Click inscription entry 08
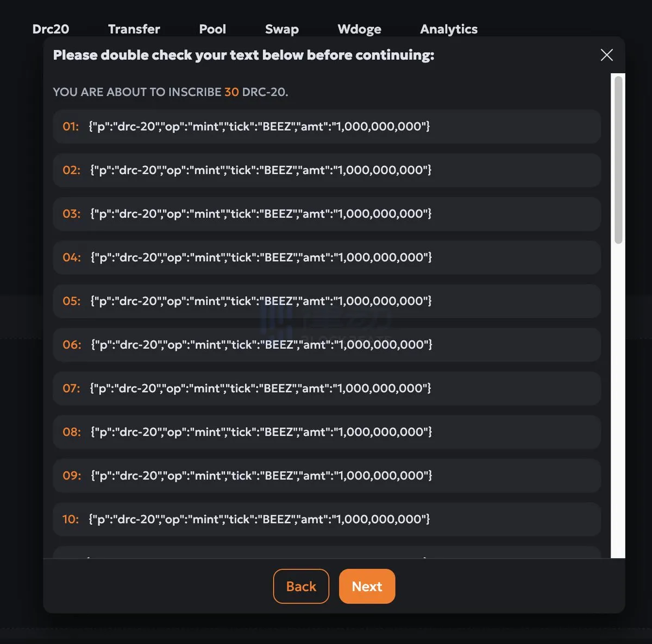Viewport: 652px width, 644px height. pos(327,432)
